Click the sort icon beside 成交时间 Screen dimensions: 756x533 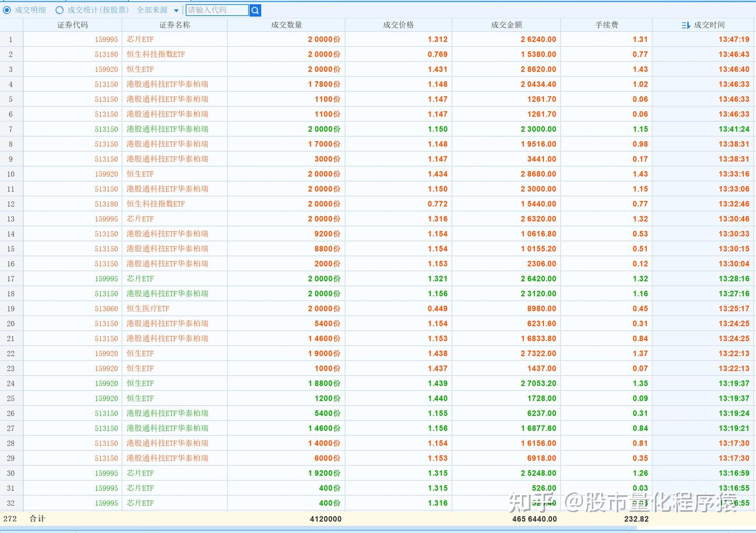tap(686, 25)
